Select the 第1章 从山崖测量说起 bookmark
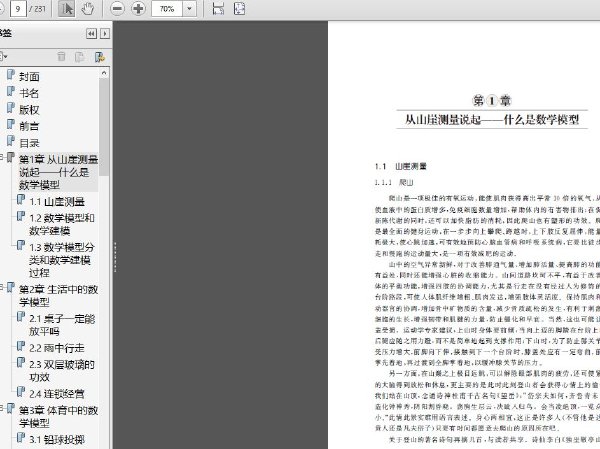 click(58, 172)
